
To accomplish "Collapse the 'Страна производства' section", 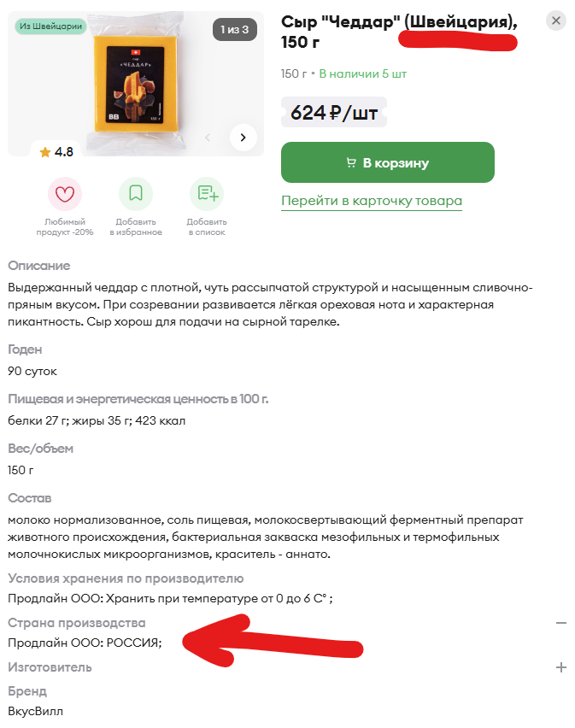I will (x=561, y=623).
